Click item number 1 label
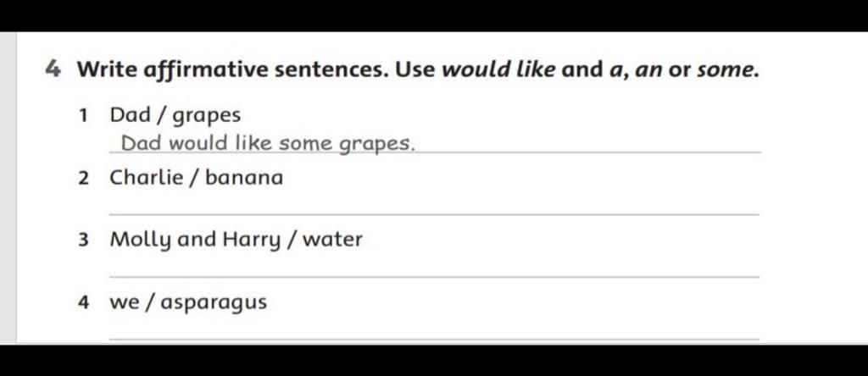Screen dimensions: 868x376 [x=83, y=115]
